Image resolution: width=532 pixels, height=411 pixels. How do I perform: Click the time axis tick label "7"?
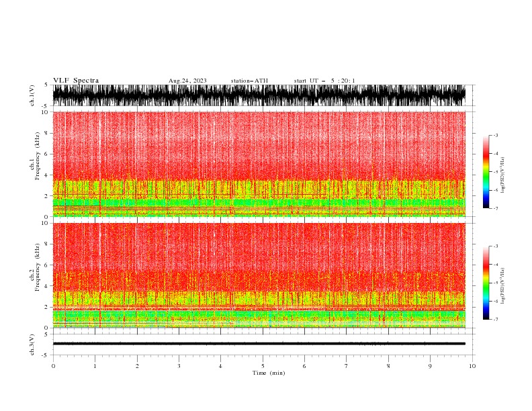pos(347,366)
